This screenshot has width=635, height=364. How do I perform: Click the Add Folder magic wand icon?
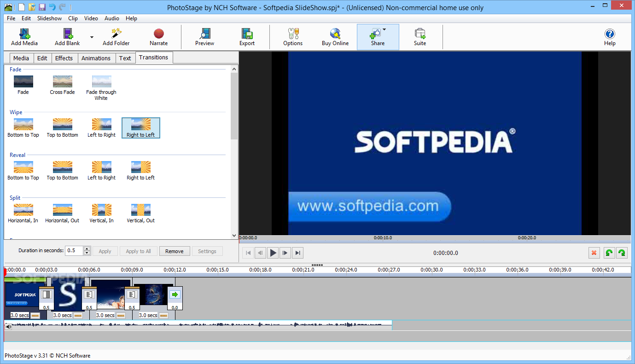[116, 37]
